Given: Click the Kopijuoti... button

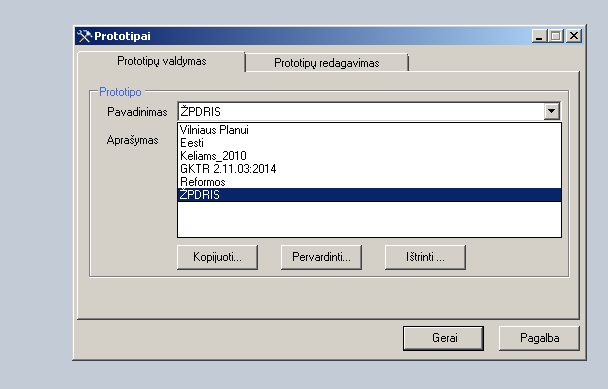Looking at the screenshot, I should coord(217,257).
